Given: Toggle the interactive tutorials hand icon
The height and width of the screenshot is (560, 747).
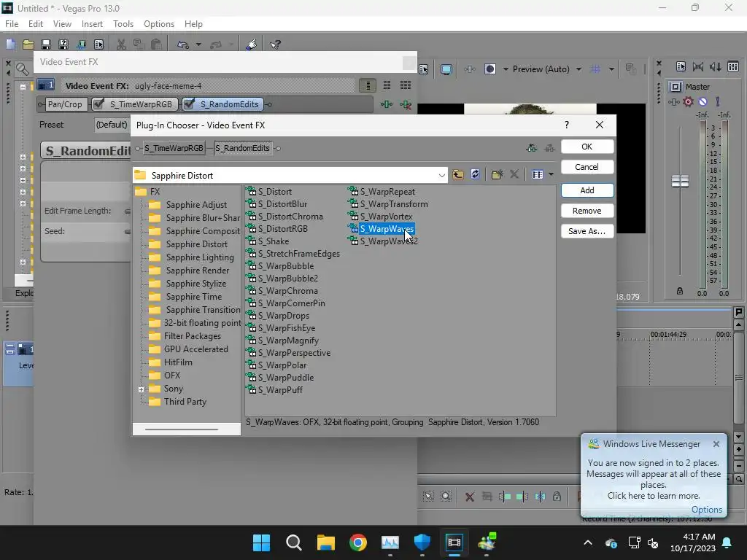Looking at the screenshot, I should click(252, 44).
